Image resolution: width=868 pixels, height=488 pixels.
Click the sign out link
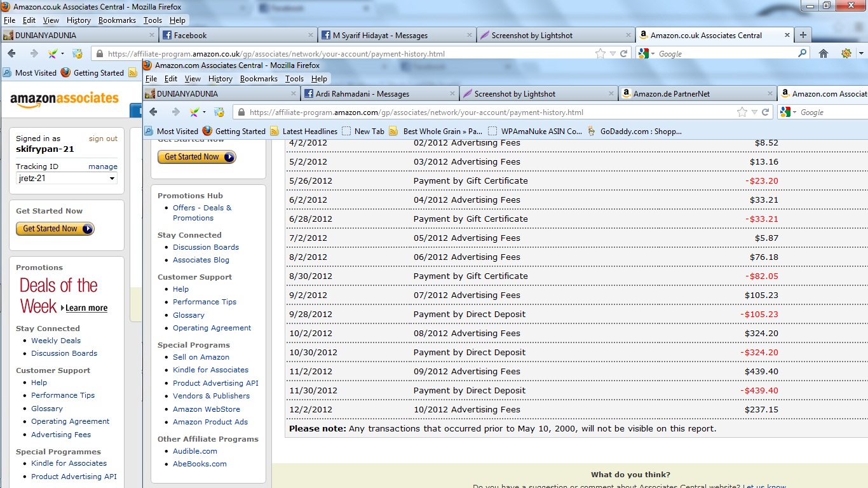pyautogui.click(x=103, y=139)
